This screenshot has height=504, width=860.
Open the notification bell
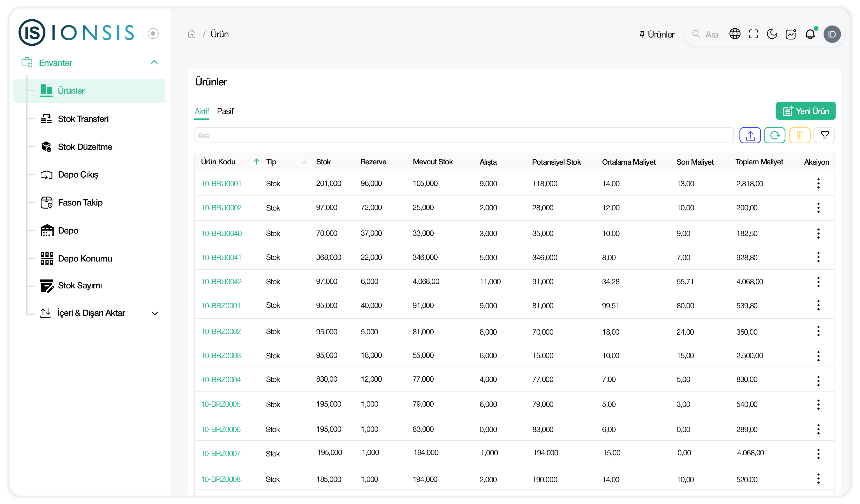click(810, 34)
